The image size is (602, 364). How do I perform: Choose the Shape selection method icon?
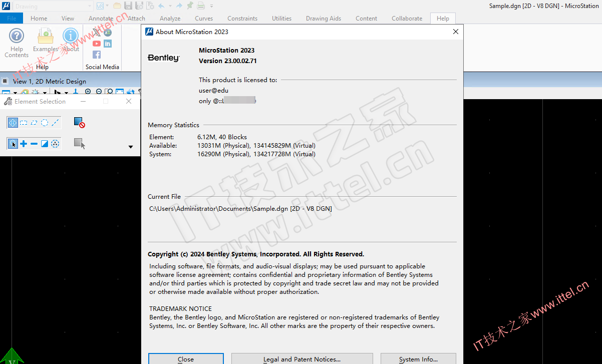pos(34,123)
